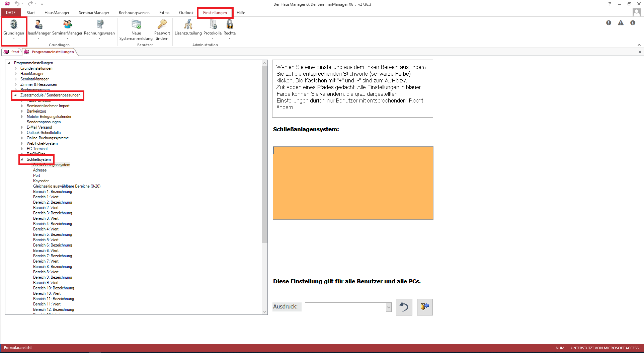The image size is (644, 353).
Task: Open Rechnungswesen settings ribbon icon
Action: 99,25
